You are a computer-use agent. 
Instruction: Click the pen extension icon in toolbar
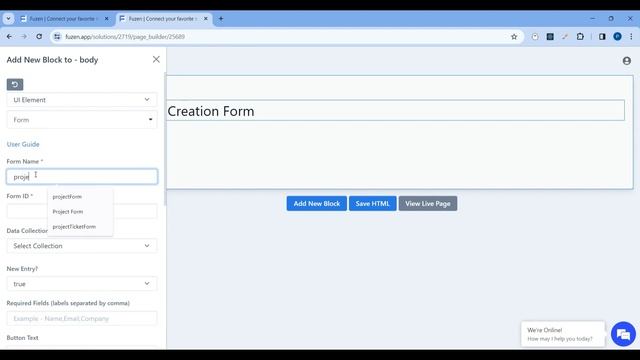click(565, 37)
